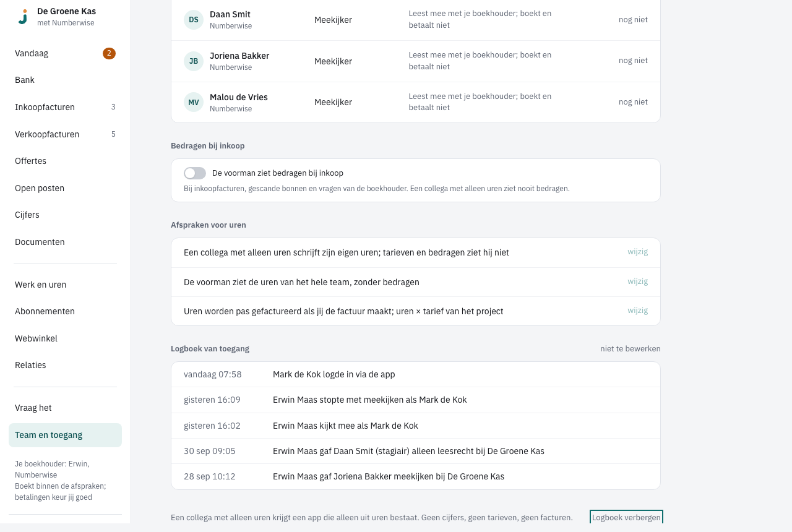Click the Verkoopfacturen count 5
The height and width of the screenshot is (532, 792).
click(113, 134)
